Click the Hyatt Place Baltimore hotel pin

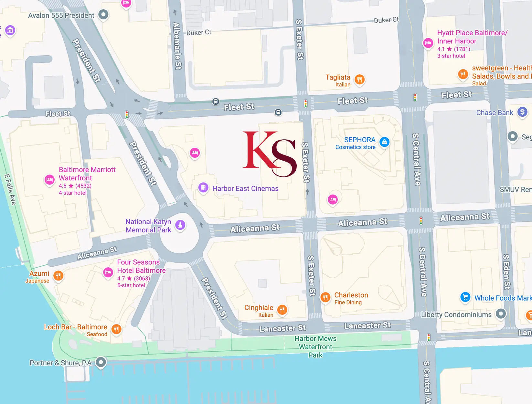[428, 43]
